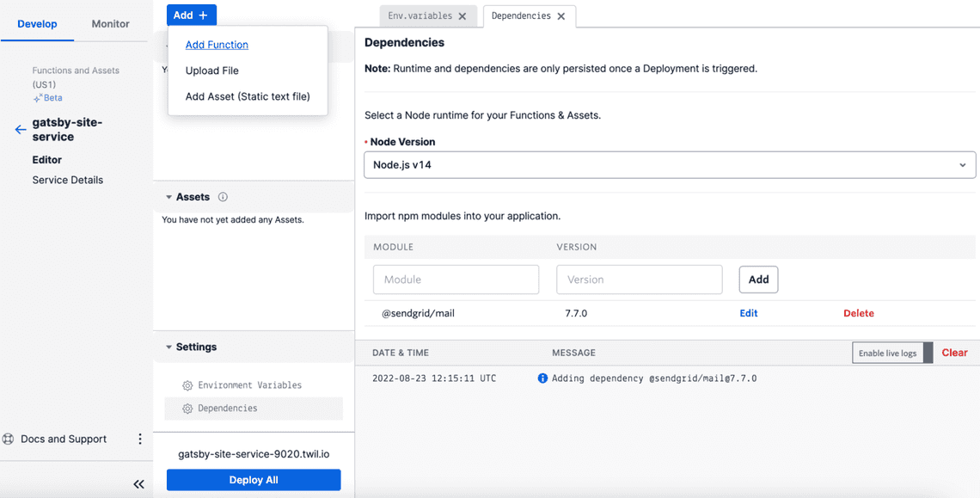
Task: Close the Dependencies tab
Action: coord(561,16)
